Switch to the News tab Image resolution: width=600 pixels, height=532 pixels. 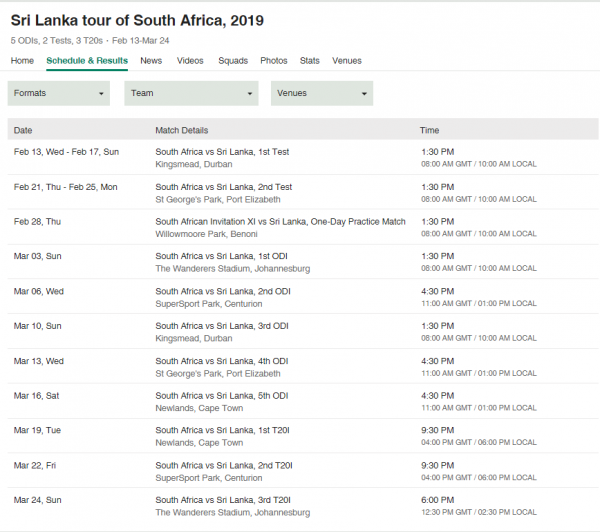click(x=151, y=60)
